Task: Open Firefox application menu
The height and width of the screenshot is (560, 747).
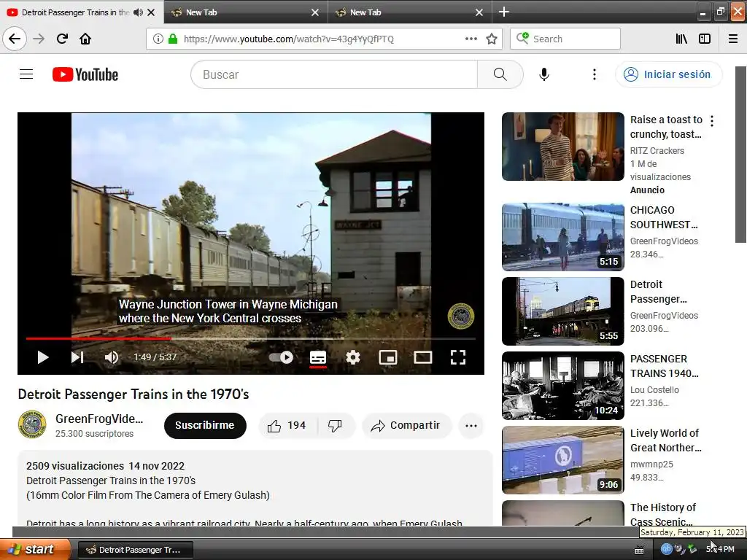Action: tap(733, 39)
